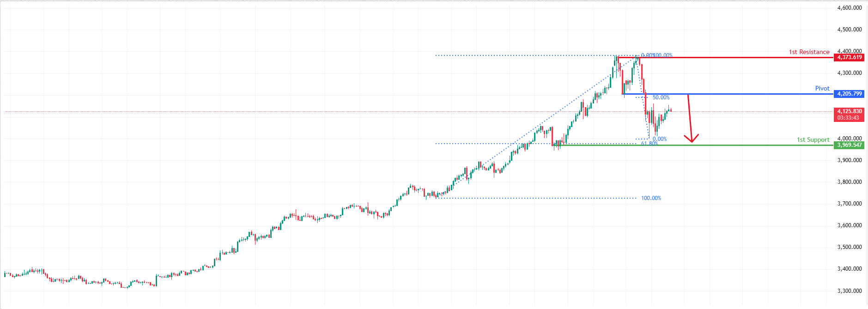
Task: Select the red 4,373.619 resistance price tag
Action: (x=849, y=57)
